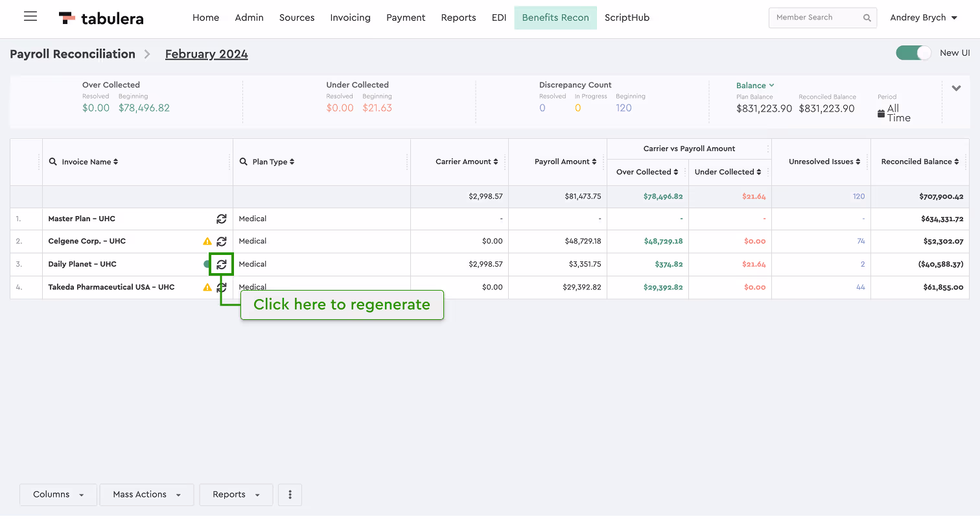Click the warning icon on Celgene Corp. row

(207, 241)
